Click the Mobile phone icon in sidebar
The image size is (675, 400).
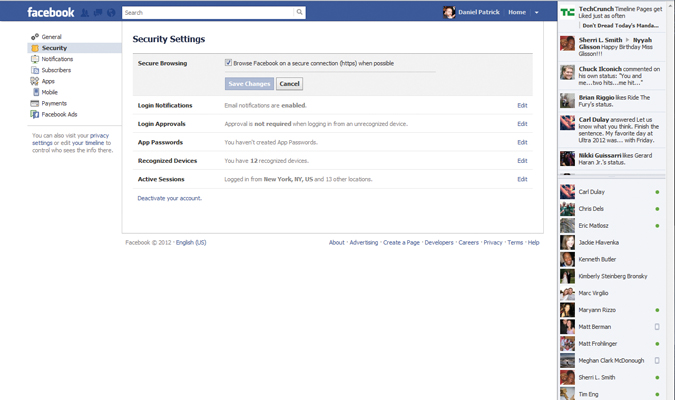pyautogui.click(x=35, y=92)
